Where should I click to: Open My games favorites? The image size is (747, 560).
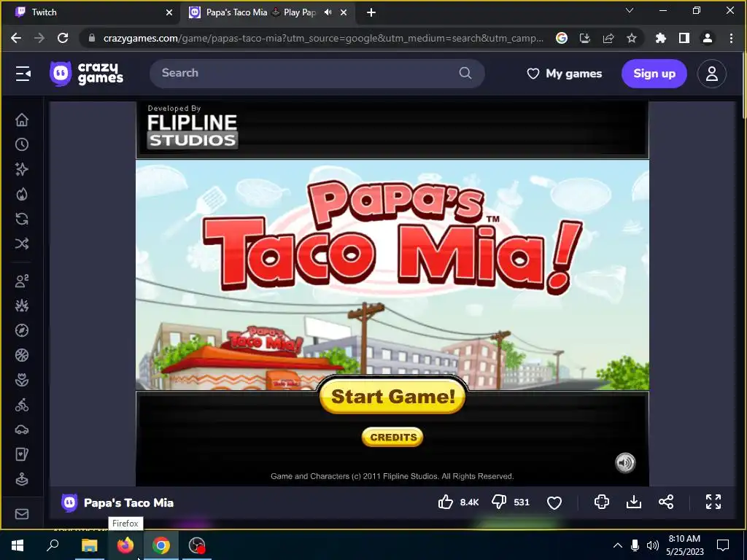pos(564,74)
